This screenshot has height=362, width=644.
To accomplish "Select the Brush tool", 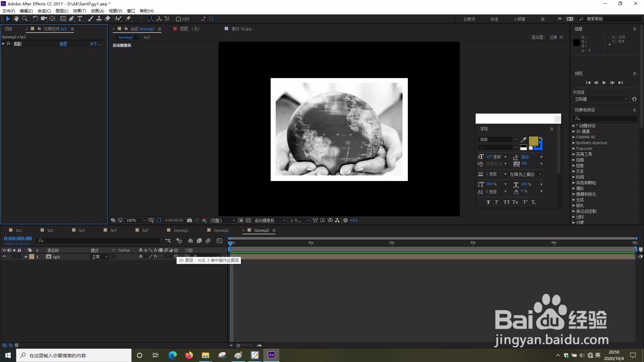I will 91,19.
